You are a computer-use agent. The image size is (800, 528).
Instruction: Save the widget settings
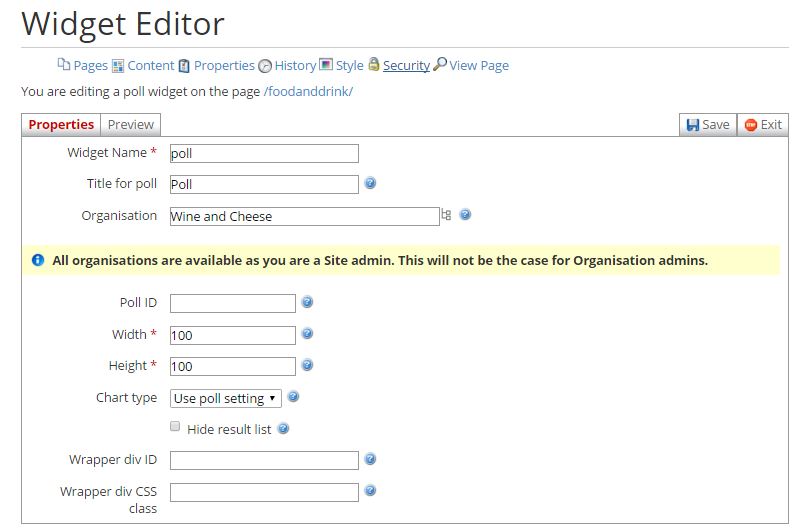[x=708, y=124]
